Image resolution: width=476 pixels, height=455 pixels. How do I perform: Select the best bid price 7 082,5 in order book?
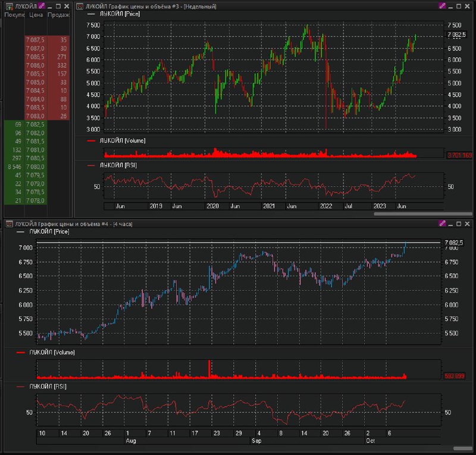click(x=35, y=124)
